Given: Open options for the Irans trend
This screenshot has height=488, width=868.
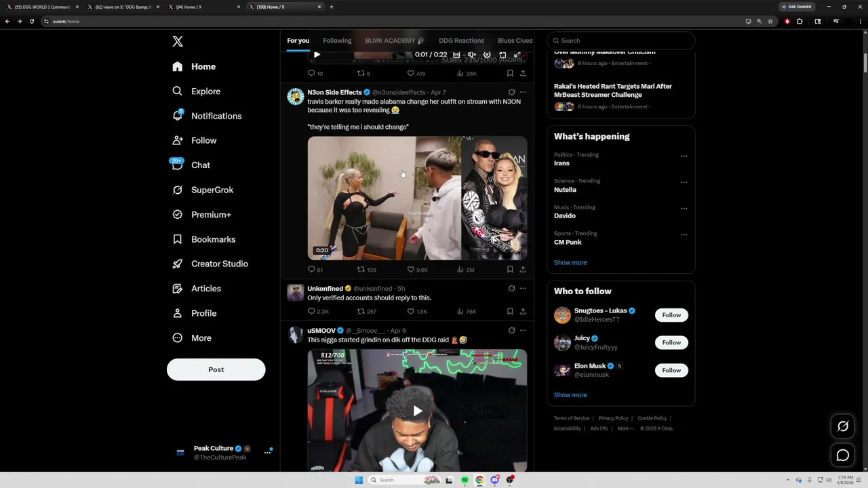Looking at the screenshot, I should coord(684,156).
